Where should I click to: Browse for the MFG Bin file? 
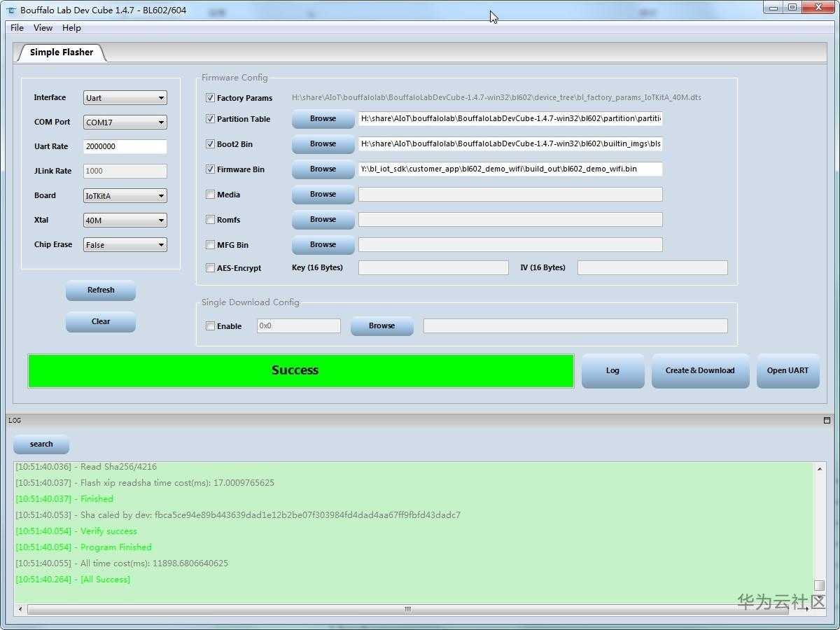click(x=323, y=245)
